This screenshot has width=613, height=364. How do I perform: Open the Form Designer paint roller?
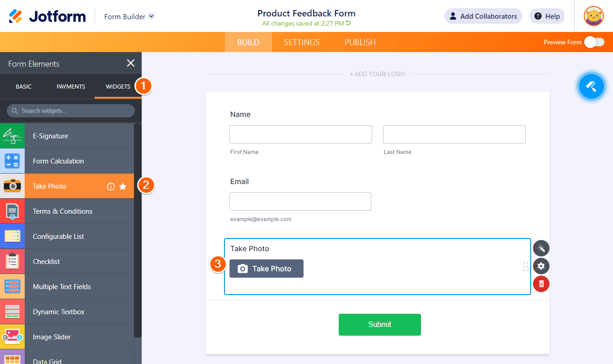click(x=591, y=86)
